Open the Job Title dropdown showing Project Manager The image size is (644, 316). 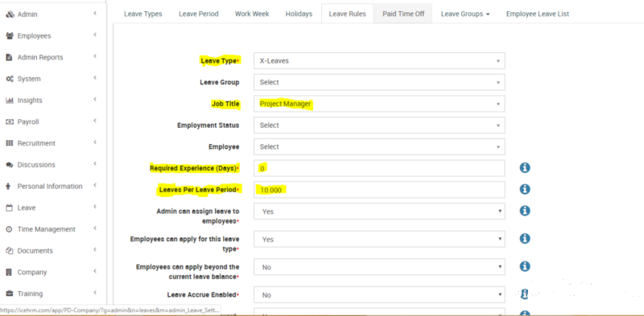379,104
